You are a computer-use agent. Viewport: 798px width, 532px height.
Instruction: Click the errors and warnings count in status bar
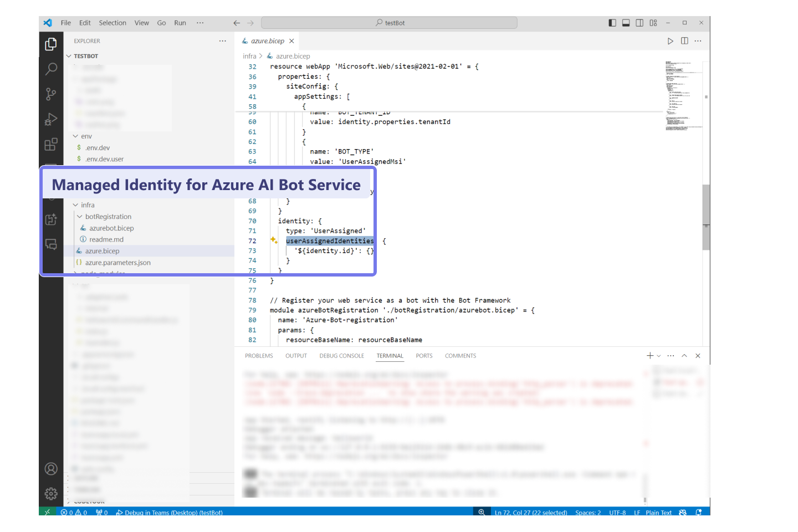74,513
